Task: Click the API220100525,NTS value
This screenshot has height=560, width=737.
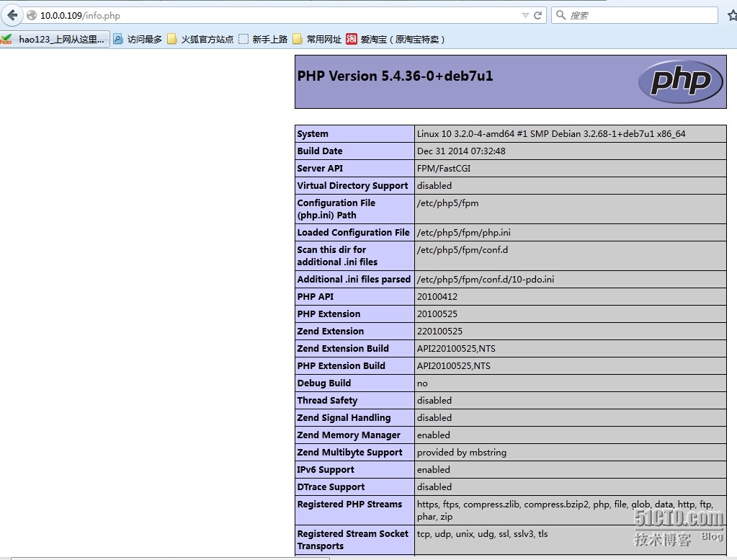Action: coord(456,348)
